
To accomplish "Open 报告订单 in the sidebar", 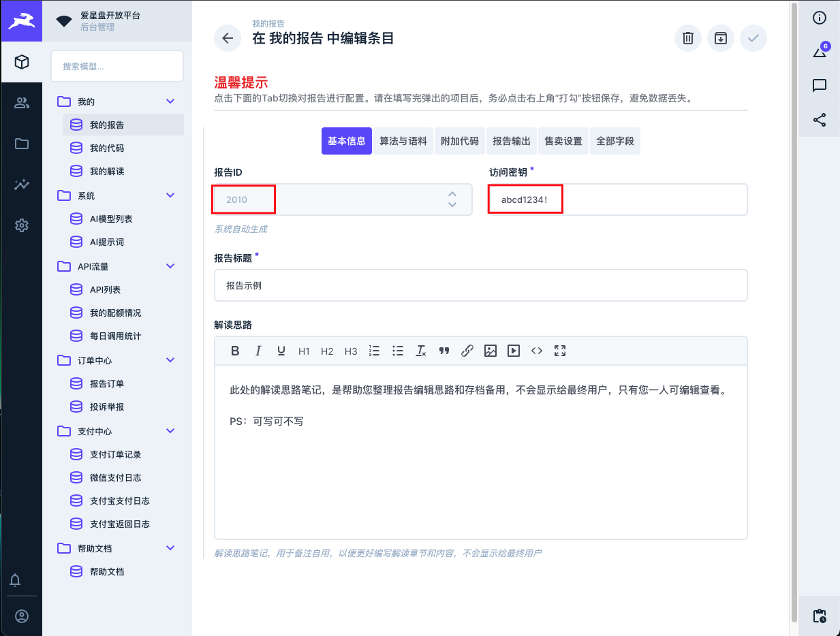I will pos(107,383).
